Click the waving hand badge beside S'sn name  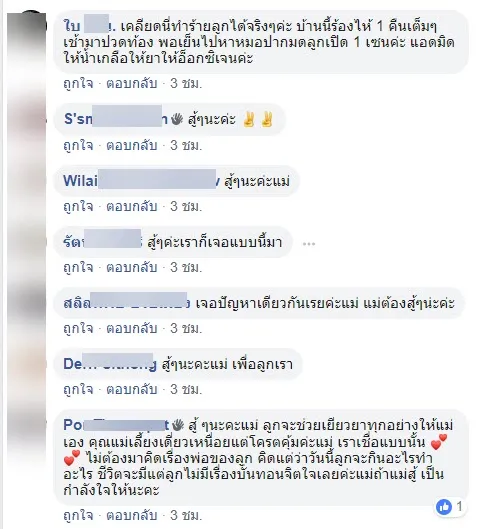click(x=177, y=119)
